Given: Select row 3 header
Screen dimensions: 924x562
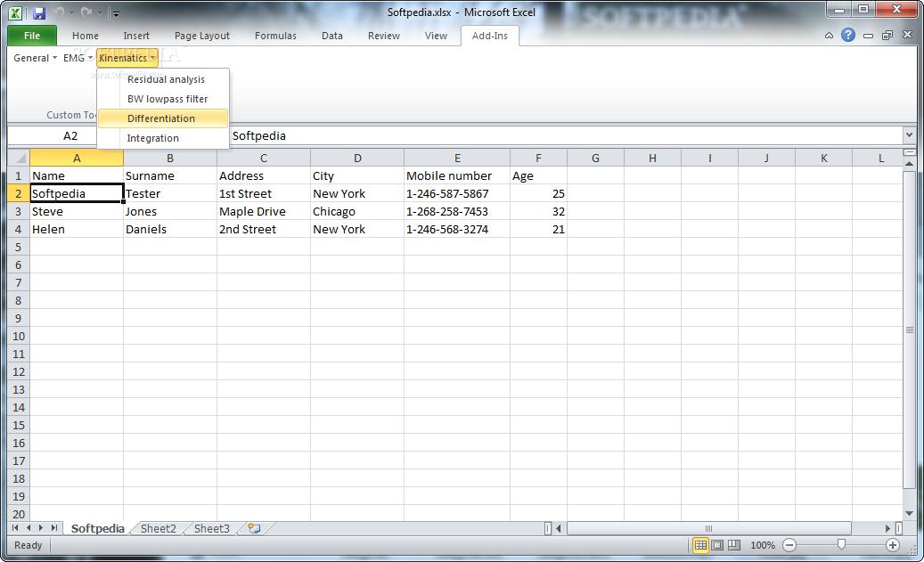Looking at the screenshot, I should [x=19, y=211].
